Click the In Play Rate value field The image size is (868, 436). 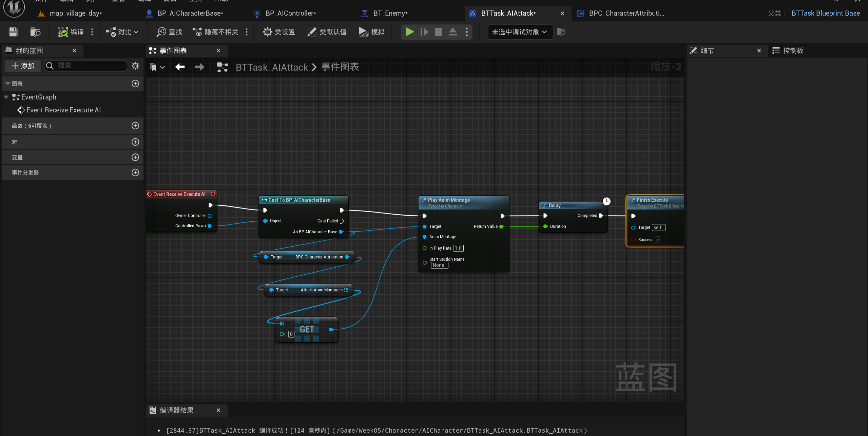tap(458, 248)
